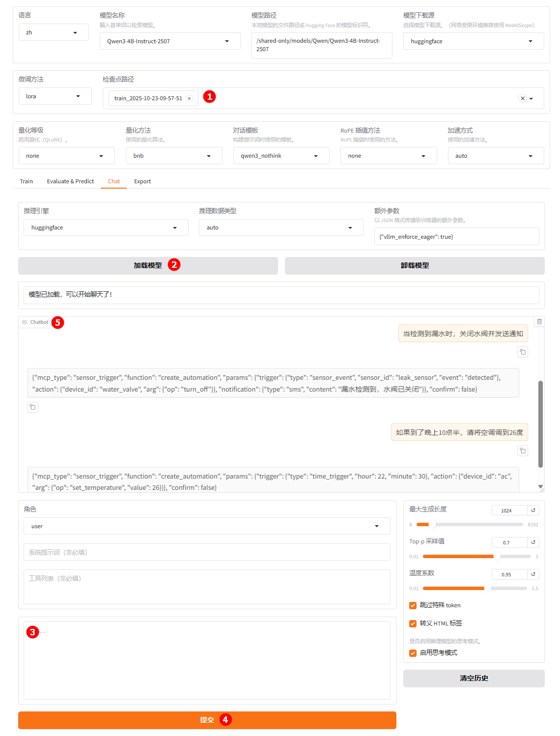560x736 pixels.
Task: Clear chatbot history with the trash icon
Action: click(539, 321)
